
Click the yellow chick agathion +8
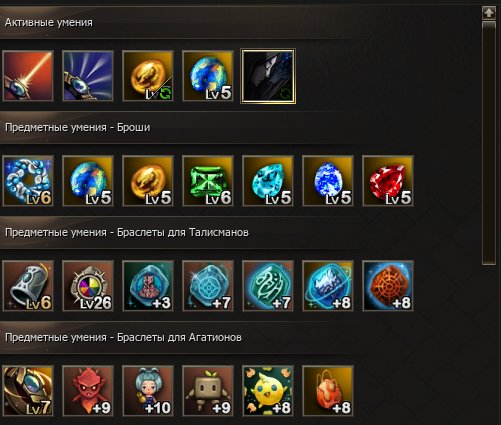click(x=268, y=391)
